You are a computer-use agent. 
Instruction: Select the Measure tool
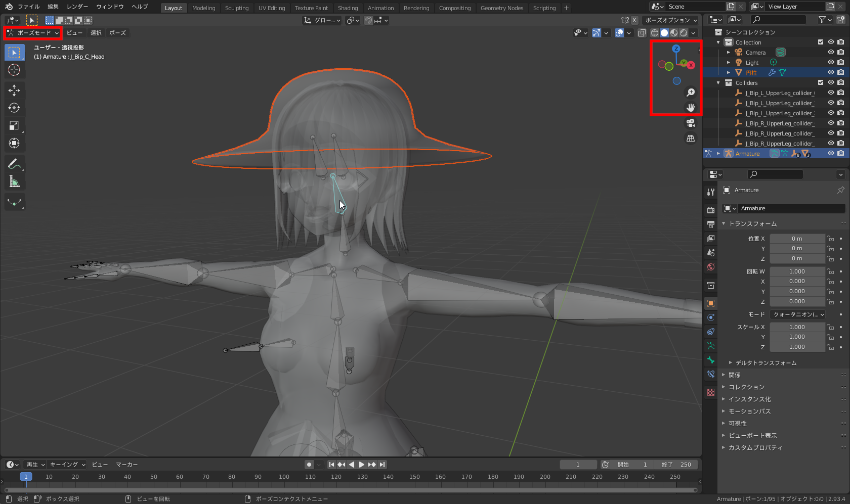pos(14,181)
